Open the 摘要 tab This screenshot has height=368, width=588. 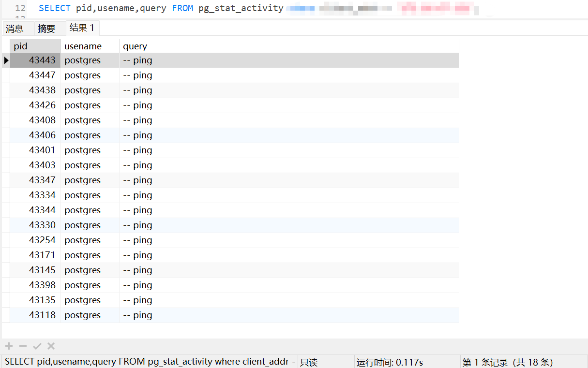click(46, 29)
